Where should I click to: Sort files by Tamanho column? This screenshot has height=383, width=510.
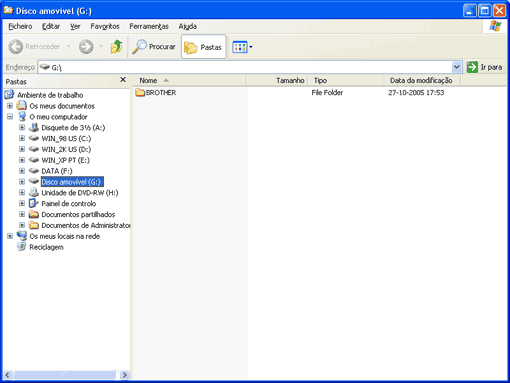coord(277,80)
